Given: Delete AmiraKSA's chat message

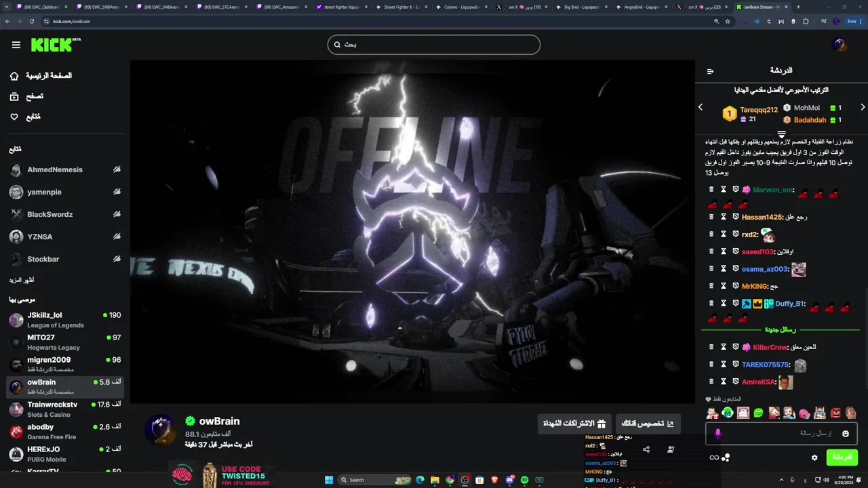Looking at the screenshot, I should 711,382.
